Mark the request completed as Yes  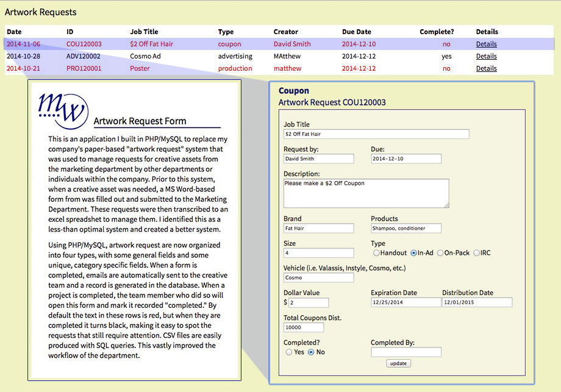[x=289, y=352]
